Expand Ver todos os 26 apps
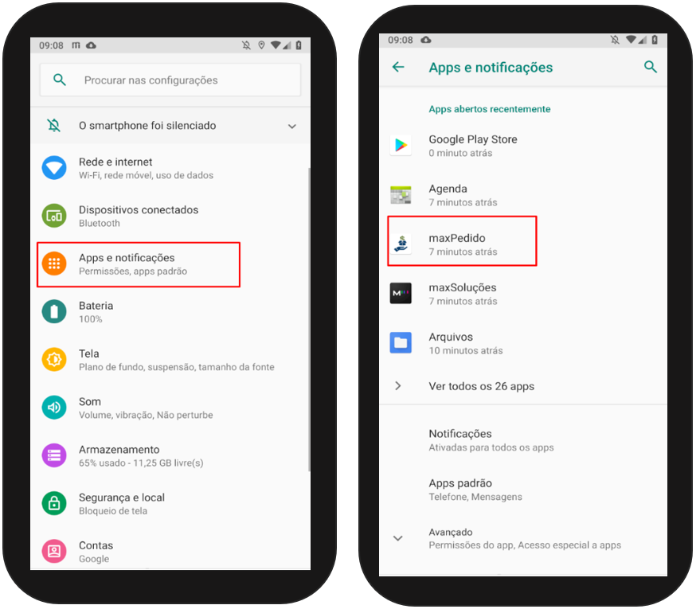This screenshot has width=700, height=609. point(522,386)
